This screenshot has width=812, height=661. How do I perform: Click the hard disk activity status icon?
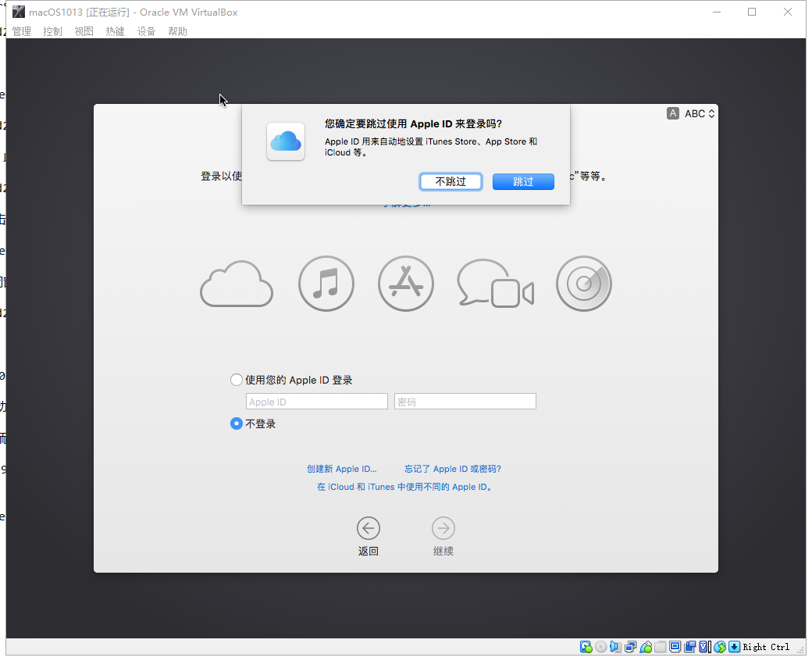click(x=586, y=647)
